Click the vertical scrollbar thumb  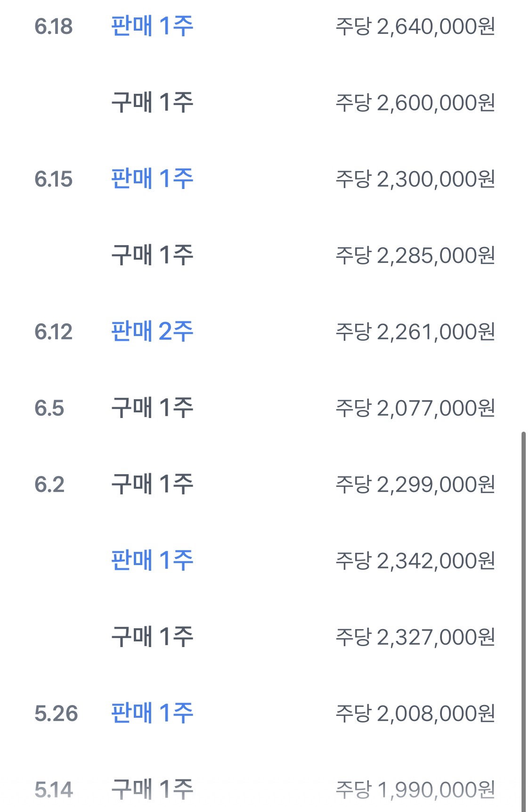pyautogui.click(x=523, y=621)
